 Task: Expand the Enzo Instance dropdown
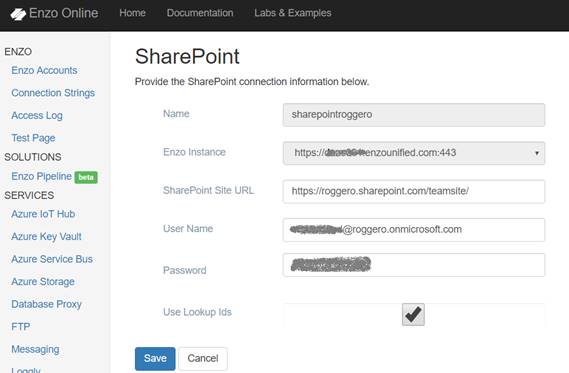(x=414, y=153)
